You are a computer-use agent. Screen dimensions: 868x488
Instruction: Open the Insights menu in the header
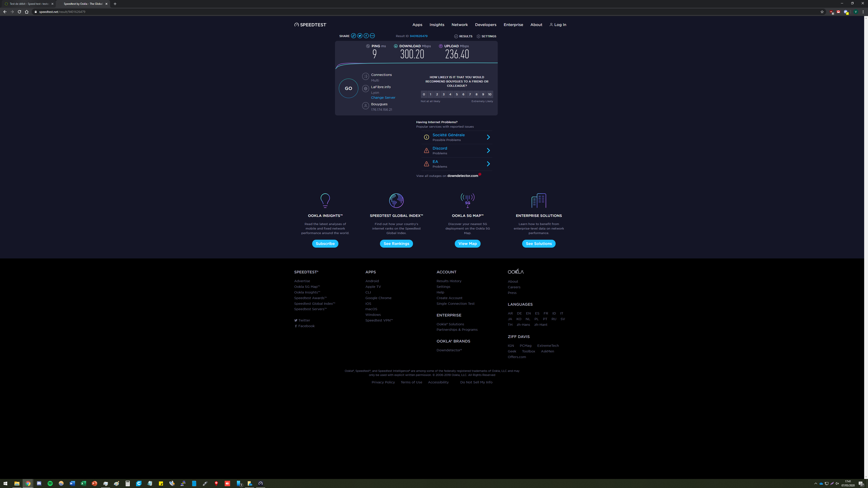click(437, 25)
